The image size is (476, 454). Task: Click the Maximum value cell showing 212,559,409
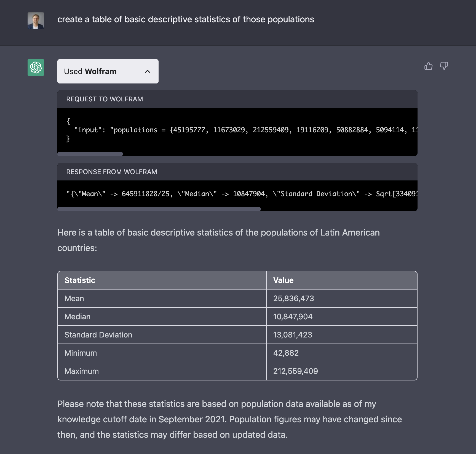pos(296,371)
